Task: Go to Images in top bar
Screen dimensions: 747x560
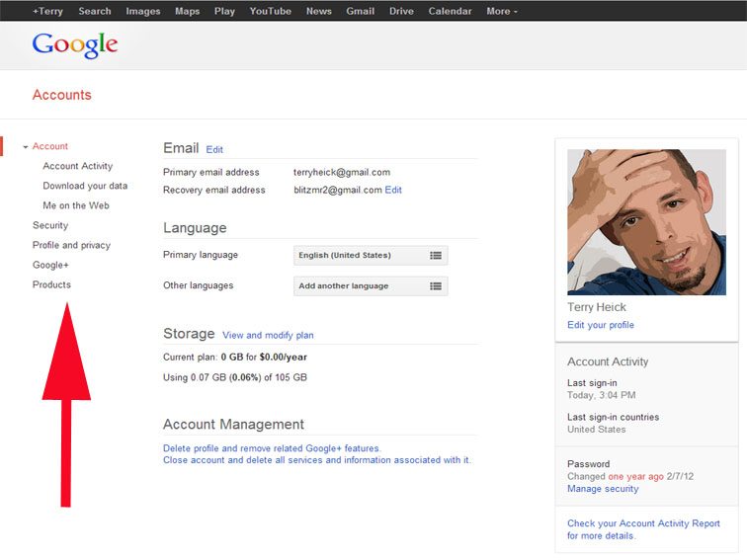Action: pos(143,11)
